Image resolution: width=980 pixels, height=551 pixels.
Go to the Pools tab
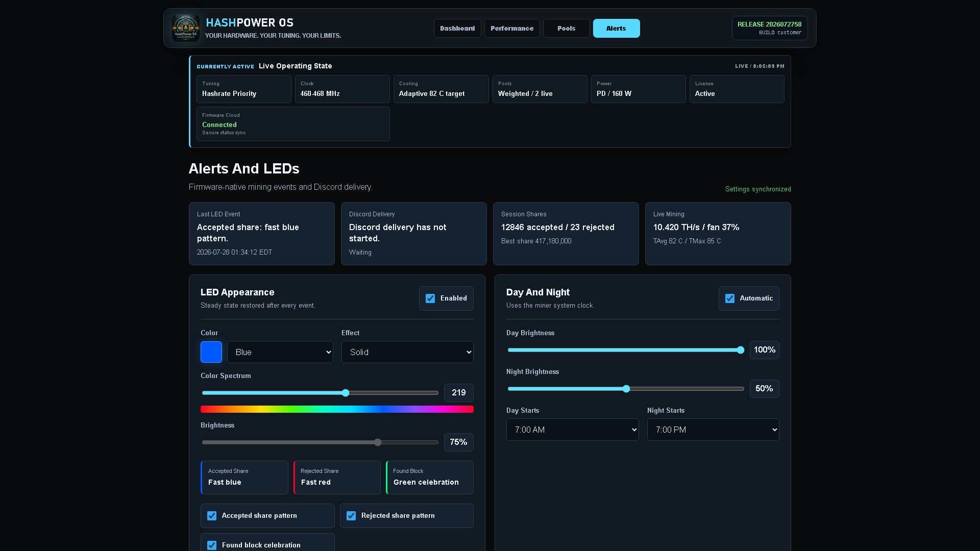coord(566,29)
